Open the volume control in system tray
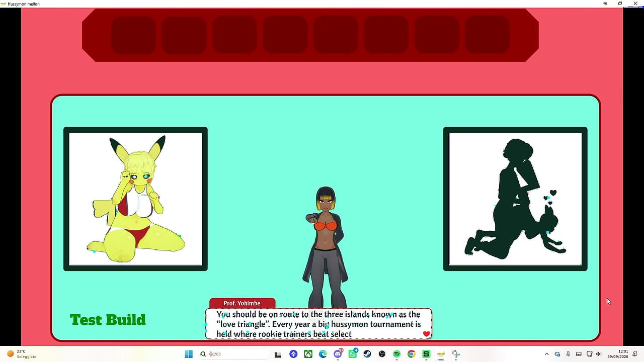Screen dimensions: 644x362 tap(598, 354)
